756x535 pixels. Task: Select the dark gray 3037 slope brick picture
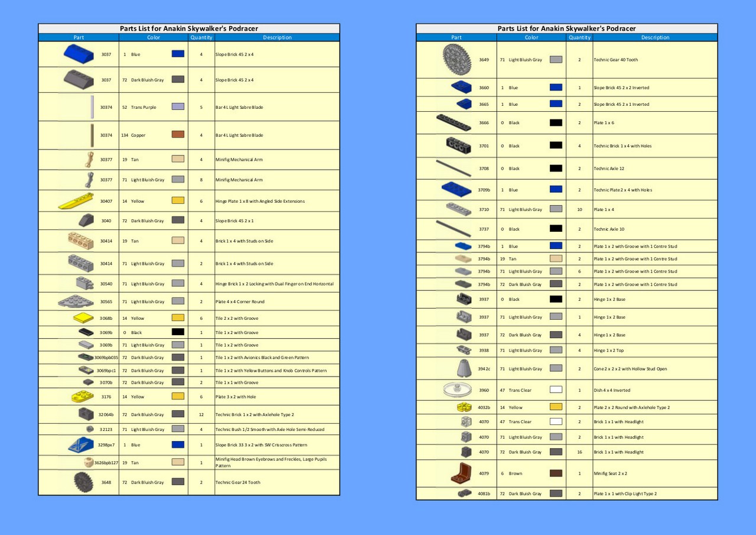pyautogui.click(x=79, y=79)
